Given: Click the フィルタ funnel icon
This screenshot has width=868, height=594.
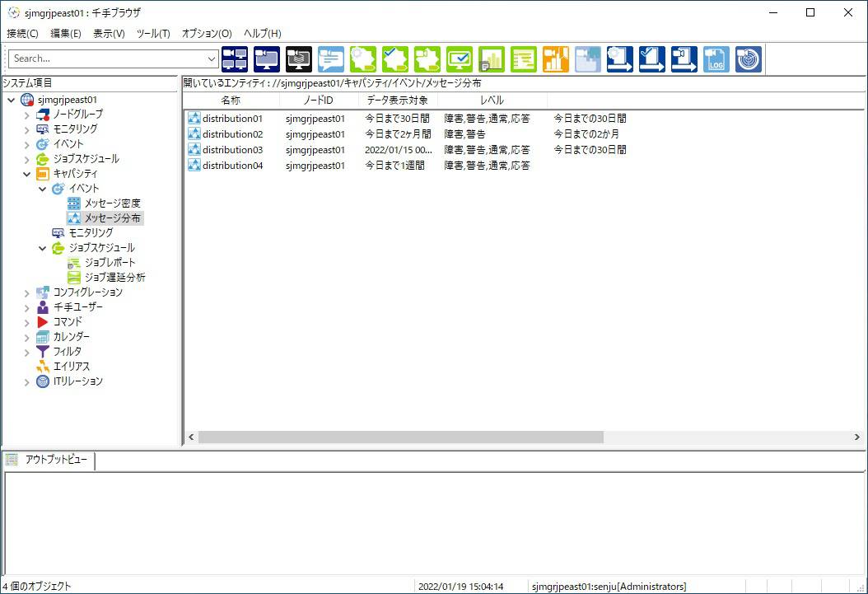Looking at the screenshot, I should pos(43,352).
